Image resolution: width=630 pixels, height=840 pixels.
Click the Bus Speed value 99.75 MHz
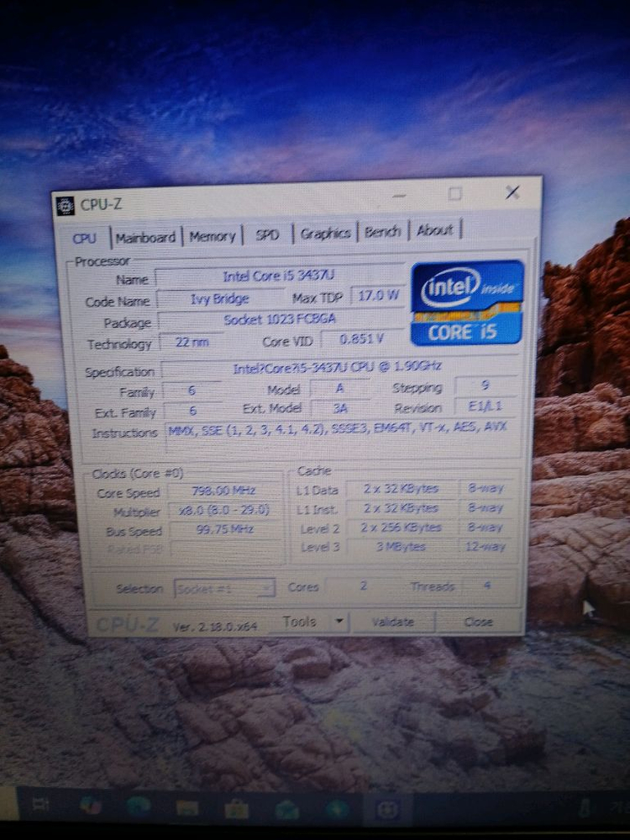[x=224, y=529]
